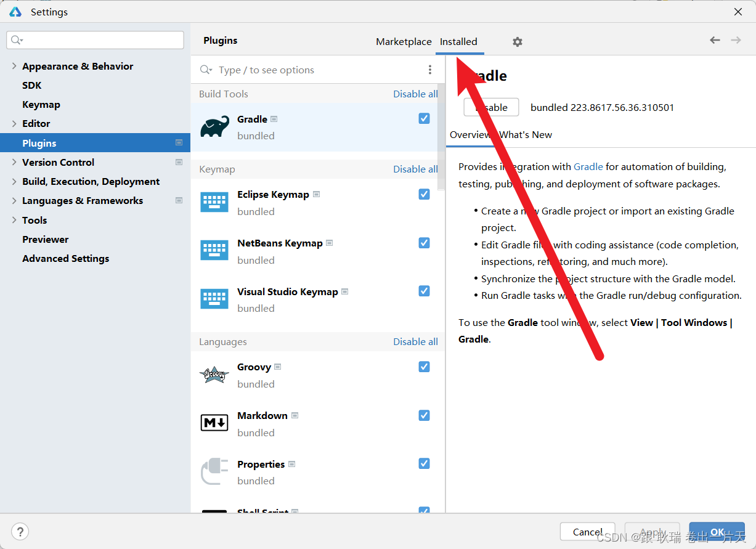Image resolution: width=756 pixels, height=549 pixels.
Task: Select SDK in settings tree
Action: (32, 85)
